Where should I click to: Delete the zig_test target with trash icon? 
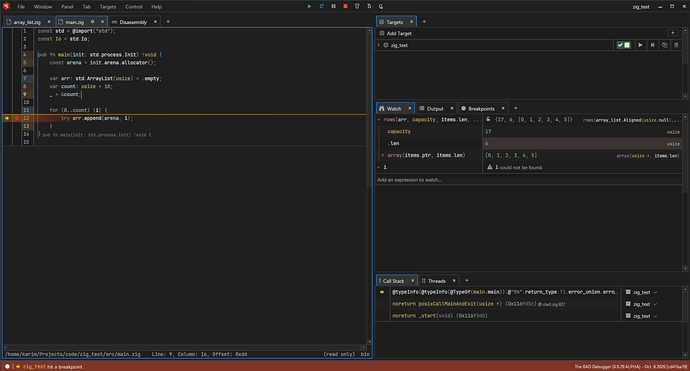pos(676,45)
